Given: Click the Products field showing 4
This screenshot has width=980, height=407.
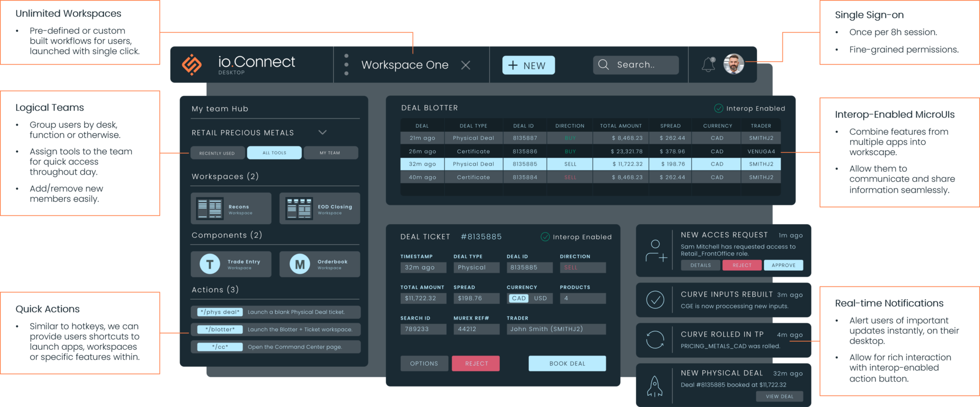Looking at the screenshot, I should pos(582,298).
